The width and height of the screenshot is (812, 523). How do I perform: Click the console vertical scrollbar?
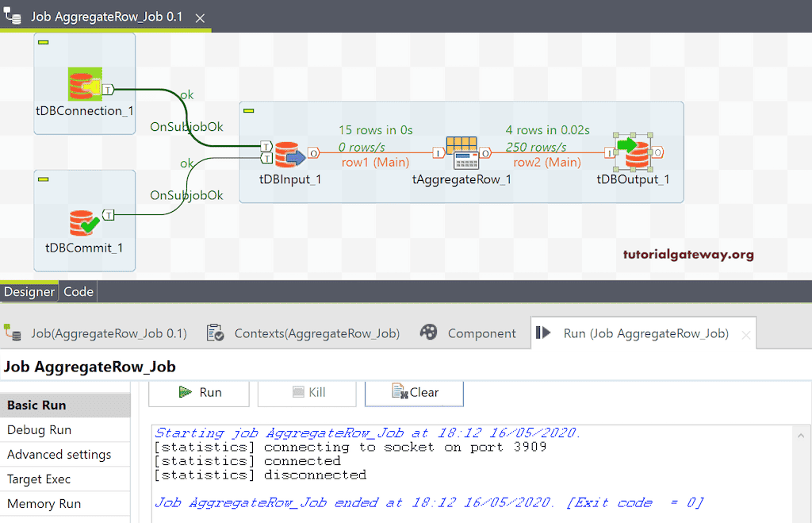(x=800, y=468)
